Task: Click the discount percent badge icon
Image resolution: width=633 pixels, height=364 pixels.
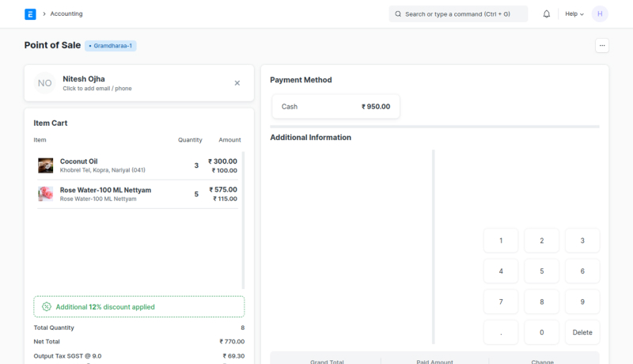Action: point(47,307)
